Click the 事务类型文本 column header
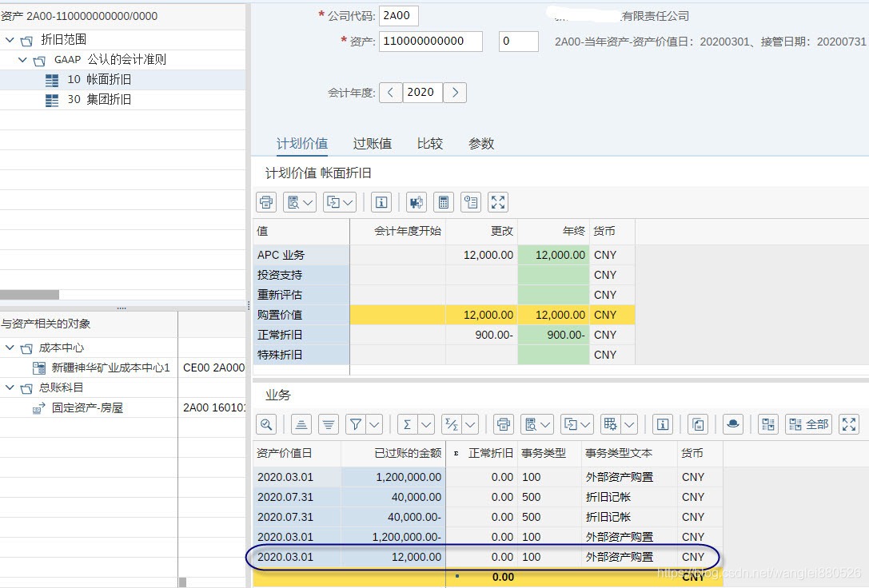869x588 pixels. [x=629, y=454]
